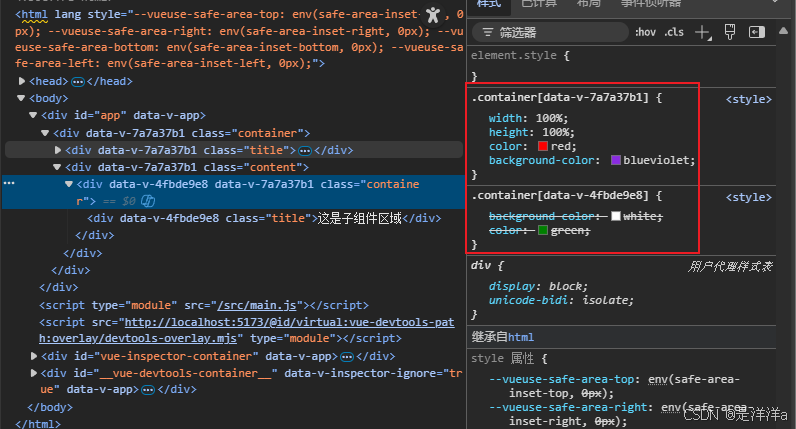This screenshot has height=429, width=796.
Task: Expand the vue-inspector-container div
Action: pyautogui.click(x=34, y=356)
